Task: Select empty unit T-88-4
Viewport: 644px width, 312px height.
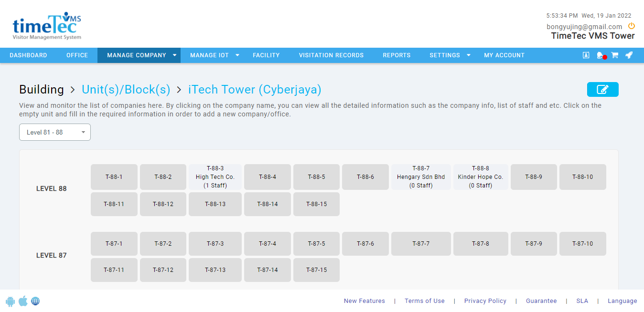Action: click(x=268, y=177)
